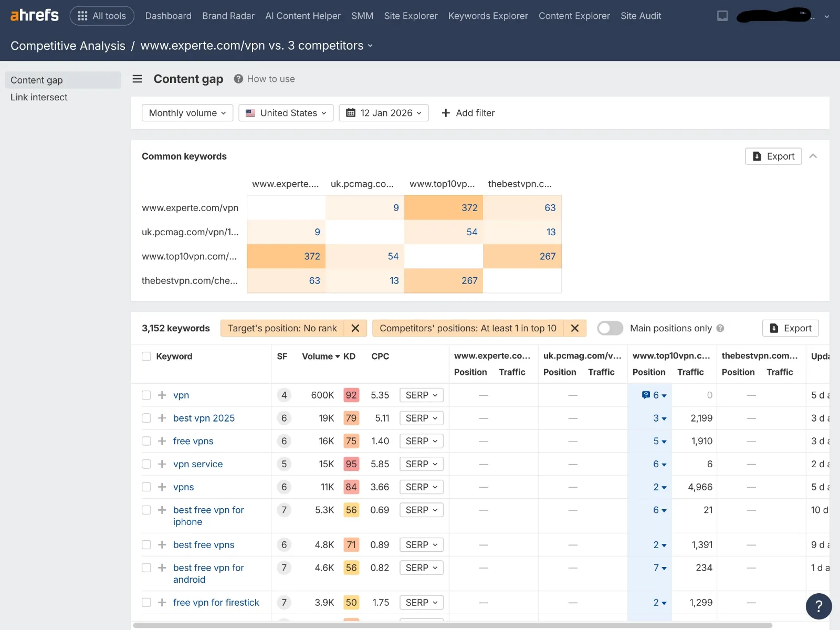Open the United States country dropdown
840x630 pixels.
click(x=286, y=113)
